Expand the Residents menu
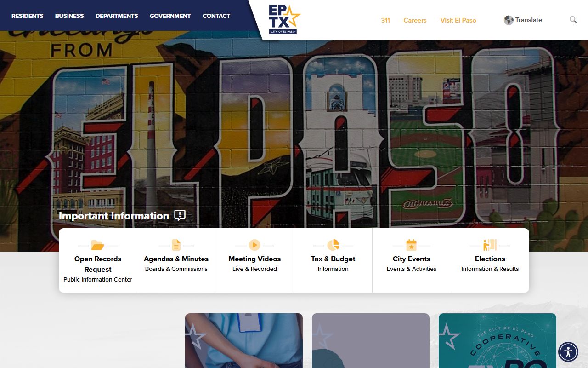The height and width of the screenshot is (368, 588). click(28, 16)
